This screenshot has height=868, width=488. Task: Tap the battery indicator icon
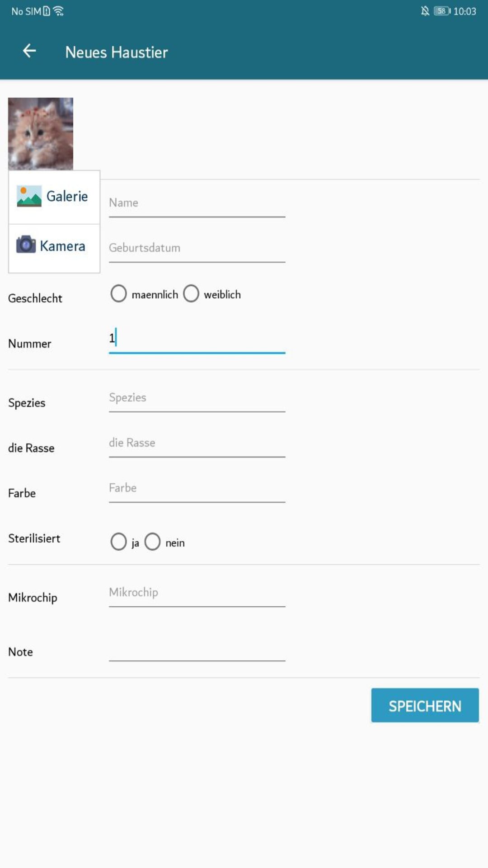pos(441,11)
